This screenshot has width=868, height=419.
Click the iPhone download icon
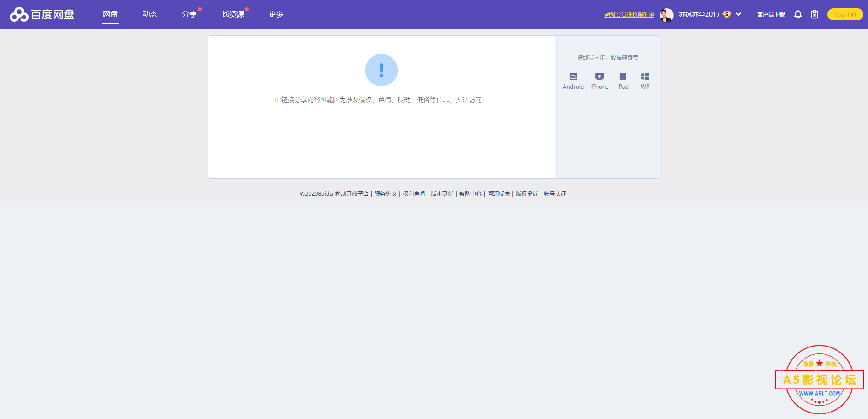click(600, 77)
